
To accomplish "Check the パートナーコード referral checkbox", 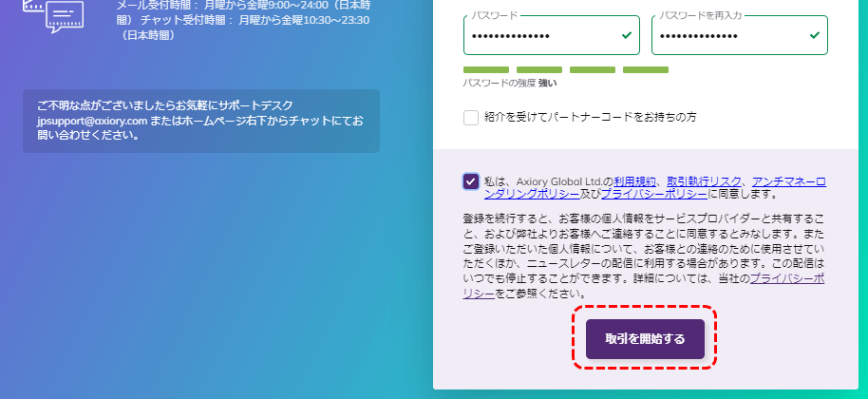I will 471,117.
